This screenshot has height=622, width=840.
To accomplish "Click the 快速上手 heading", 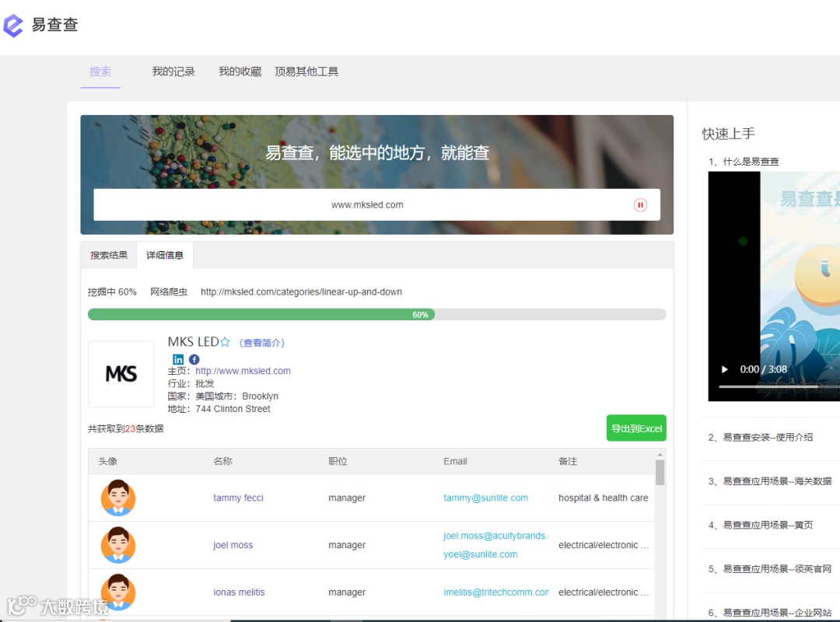I will (729, 134).
